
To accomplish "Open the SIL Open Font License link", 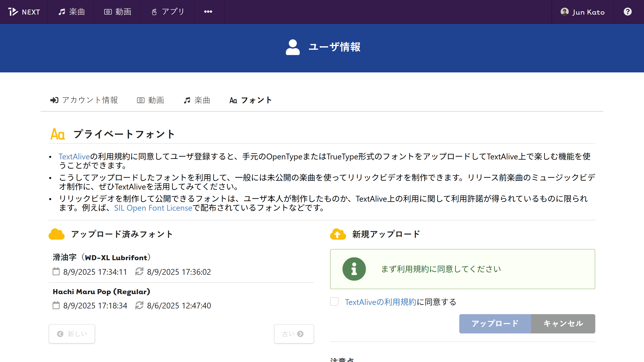I will point(153,208).
